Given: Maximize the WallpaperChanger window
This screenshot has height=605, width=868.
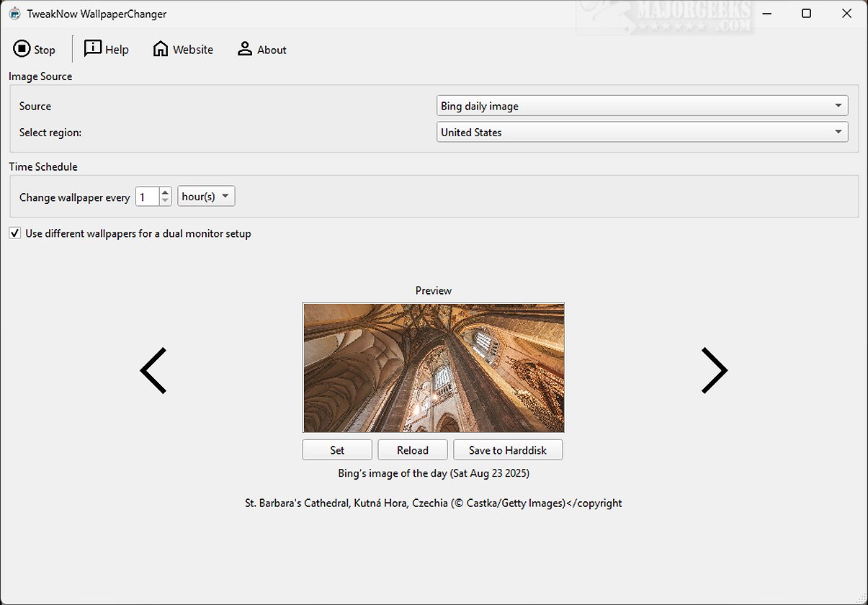Looking at the screenshot, I should point(807,14).
